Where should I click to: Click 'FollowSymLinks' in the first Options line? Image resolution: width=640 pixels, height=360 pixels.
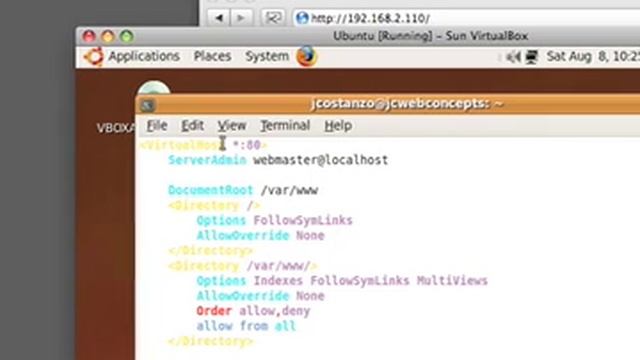click(x=303, y=220)
